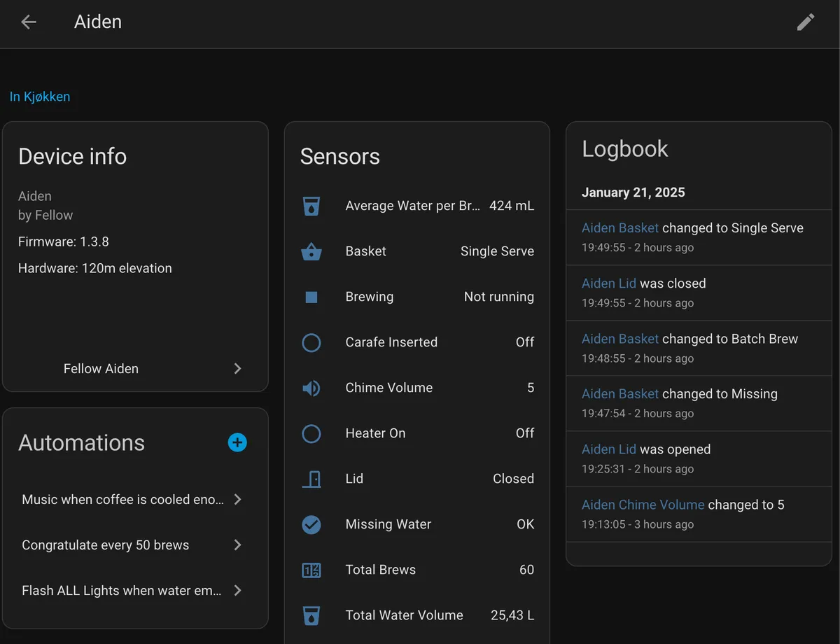Select the Lid status Closed
The height and width of the screenshot is (644, 840).
pyautogui.click(x=513, y=479)
